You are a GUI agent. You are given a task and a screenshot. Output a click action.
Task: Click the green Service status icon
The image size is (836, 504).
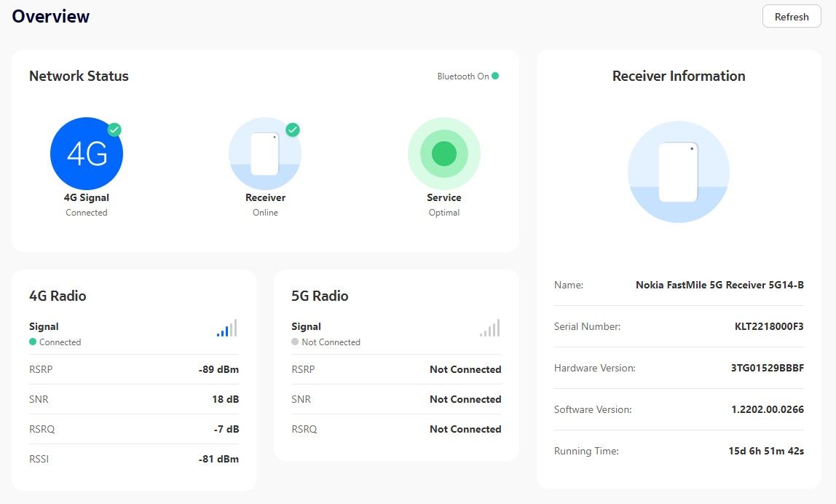click(444, 154)
